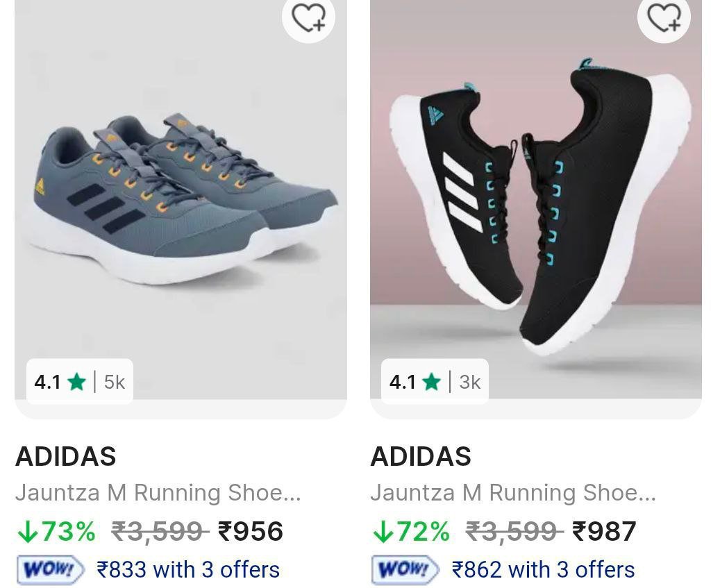
Task: Add the gray Adidas shoes to wishlist
Action: (x=308, y=18)
